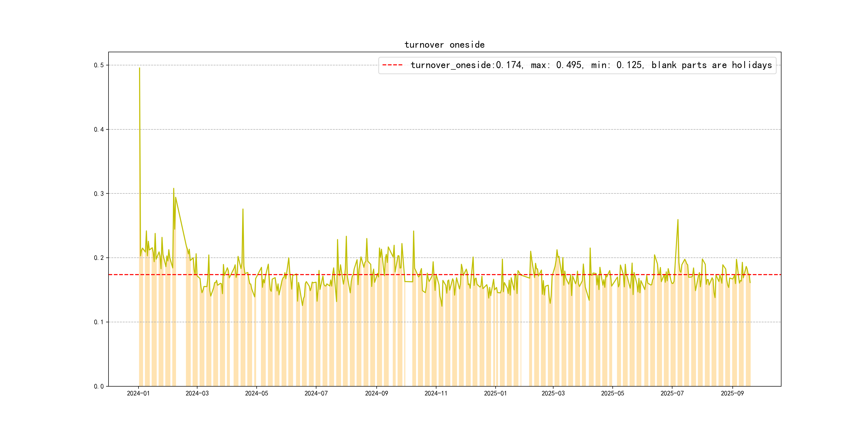Select the 2025-01 x-axis tick label
This screenshot has height=434, width=868.
click(x=495, y=393)
